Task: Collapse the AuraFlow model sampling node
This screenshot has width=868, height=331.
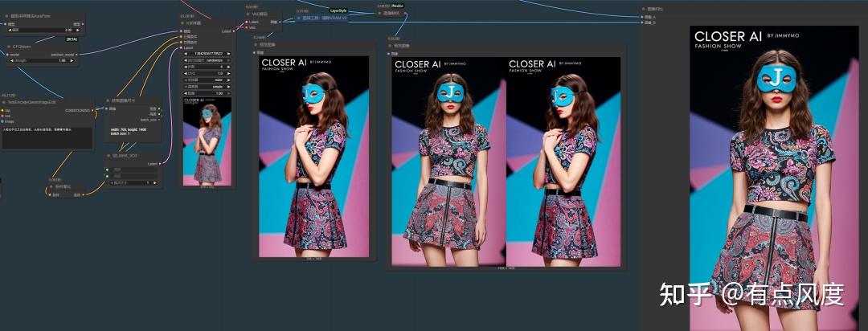Action: pos(6,16)
